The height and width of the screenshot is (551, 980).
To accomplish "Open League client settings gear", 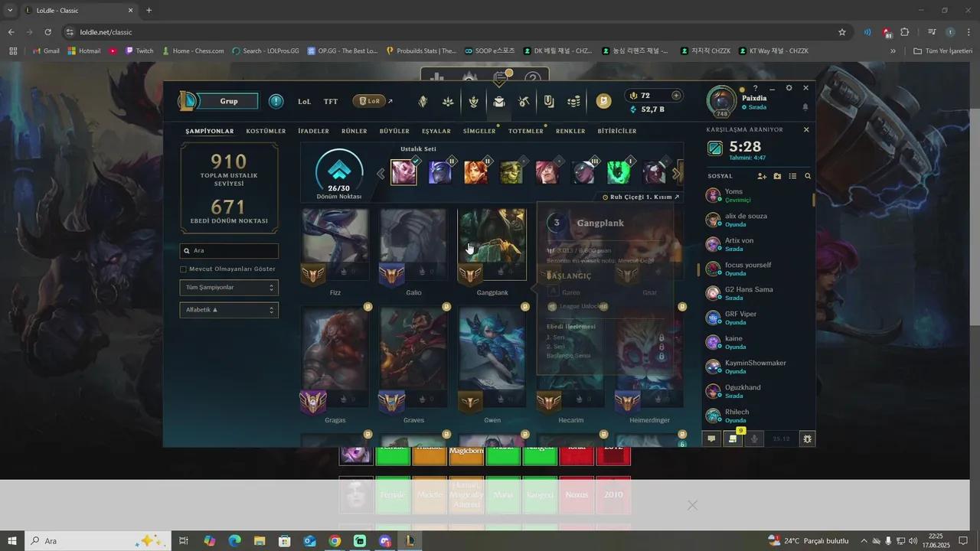I will click(789, 88).
